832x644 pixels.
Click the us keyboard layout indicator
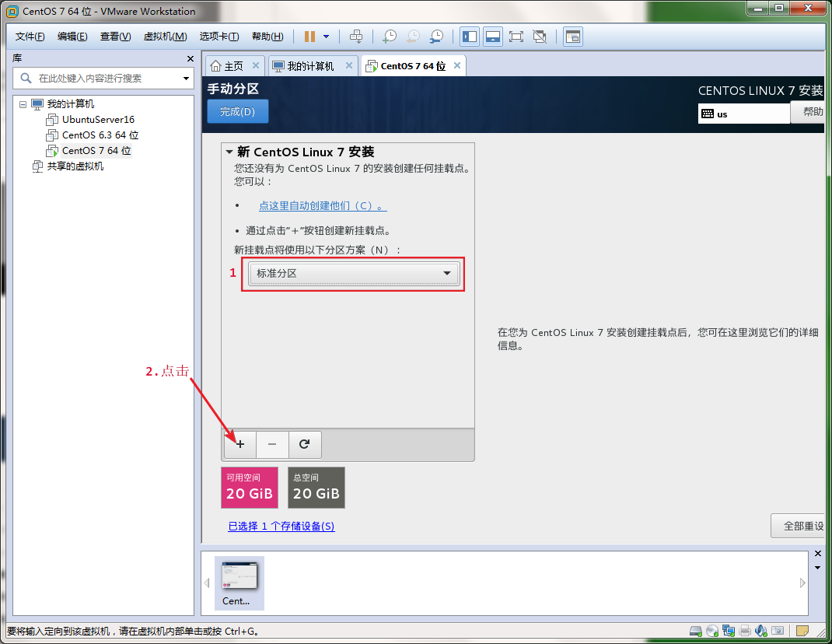(744, 114)
